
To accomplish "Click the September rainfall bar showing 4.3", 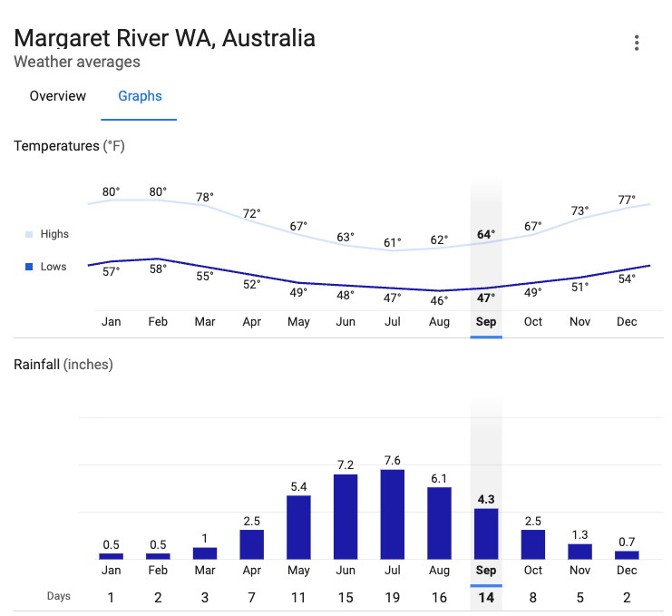I will [x=486, y=533].
